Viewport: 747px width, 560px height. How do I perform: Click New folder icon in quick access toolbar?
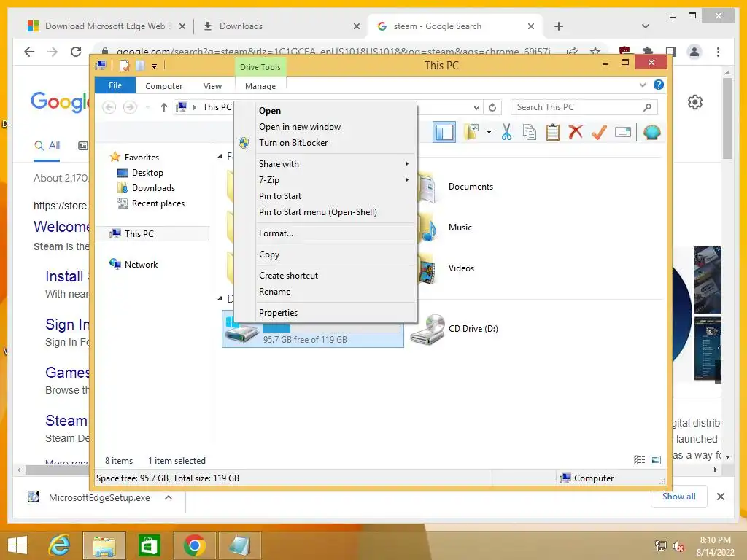click(140, 65)
